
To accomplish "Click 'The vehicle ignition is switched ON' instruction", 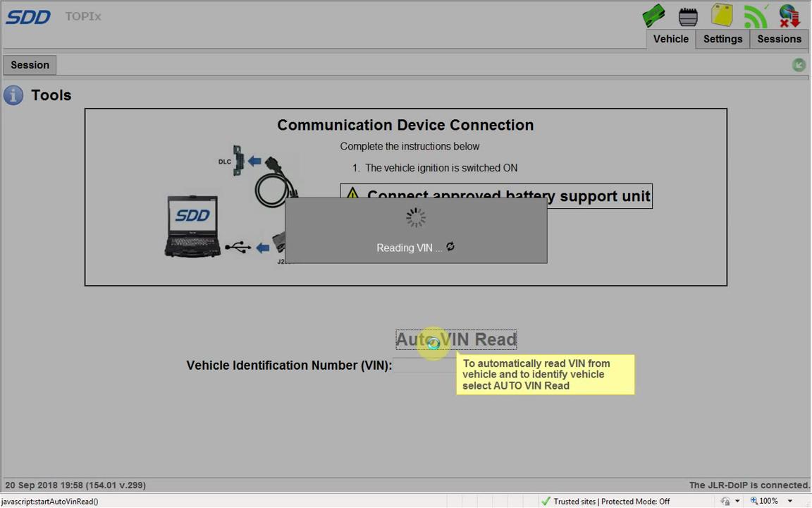I will pos(441,168).
